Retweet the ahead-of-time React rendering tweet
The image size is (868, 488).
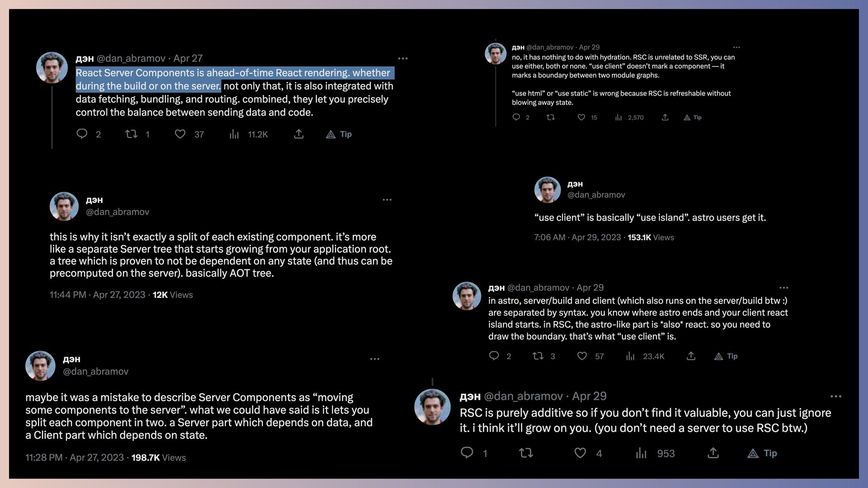coord(131,134)
